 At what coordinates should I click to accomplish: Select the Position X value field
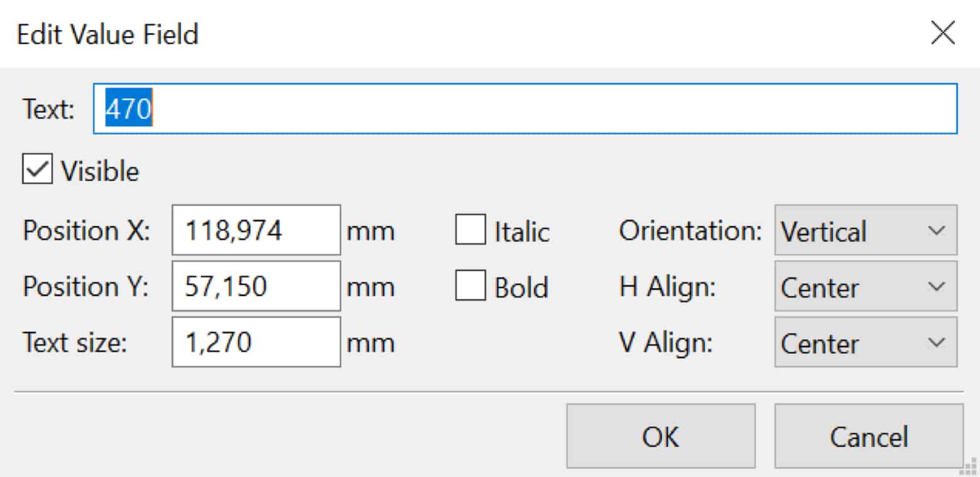point(255,230)
